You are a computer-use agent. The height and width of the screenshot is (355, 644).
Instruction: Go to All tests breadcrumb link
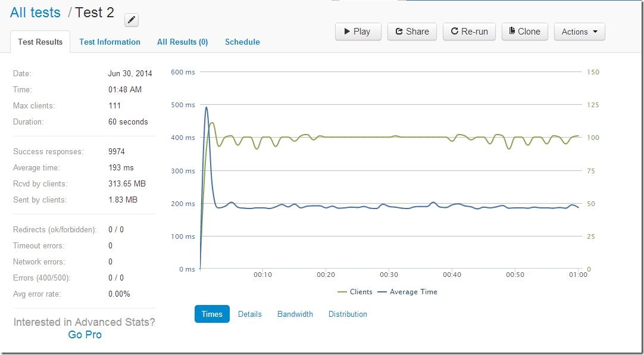[35, 13]
